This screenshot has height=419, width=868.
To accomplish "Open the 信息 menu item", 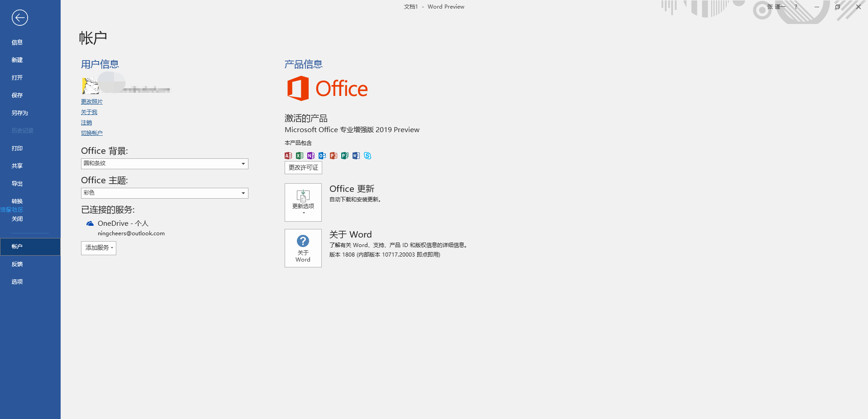I will point(30,43).
